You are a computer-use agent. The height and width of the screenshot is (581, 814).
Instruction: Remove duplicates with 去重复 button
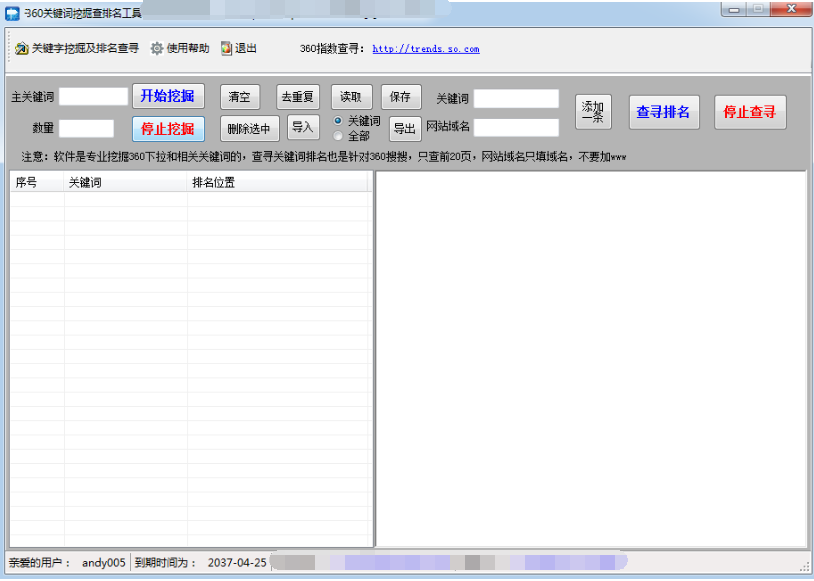[x=298, y=97]
